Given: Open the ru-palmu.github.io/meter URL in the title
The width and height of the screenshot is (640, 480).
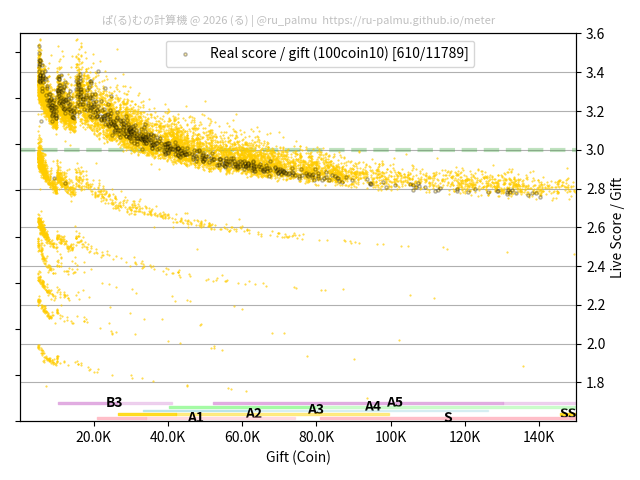Looking at the screenshot, I should 408,19.
